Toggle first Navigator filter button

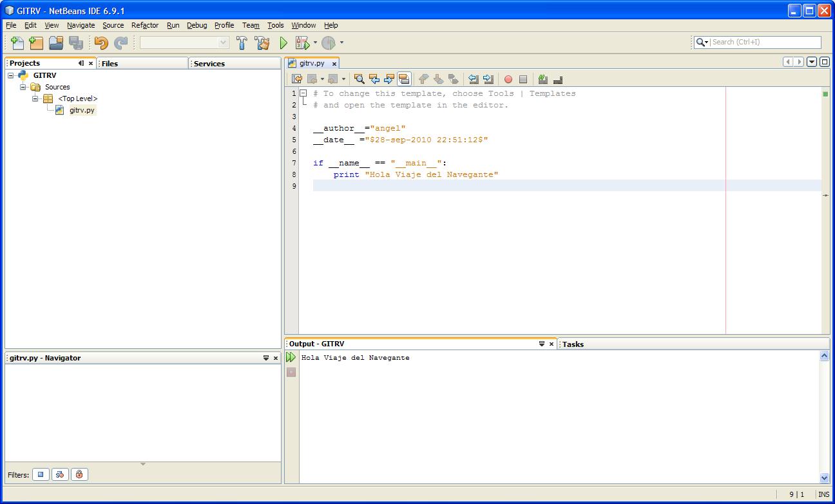tap(41, 474)
